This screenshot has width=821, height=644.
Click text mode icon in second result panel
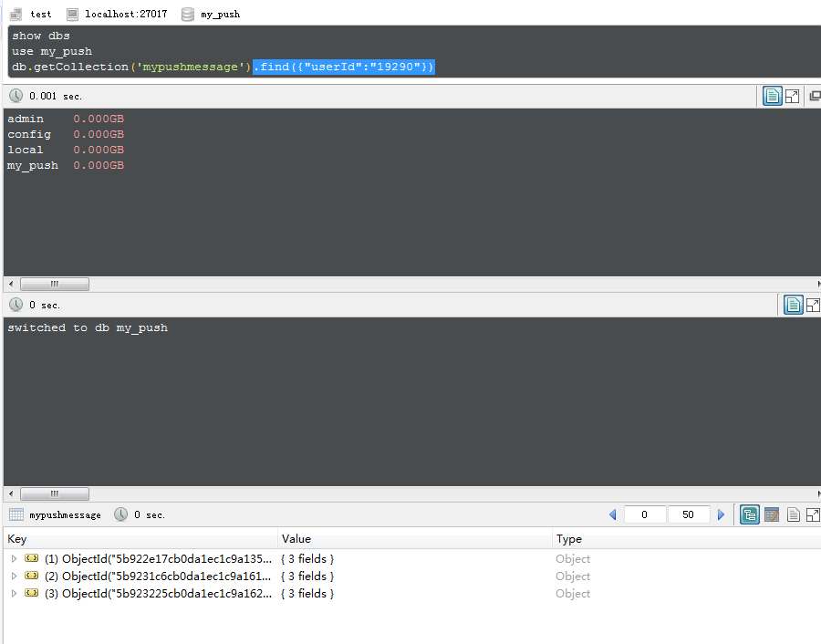(794, 305)
